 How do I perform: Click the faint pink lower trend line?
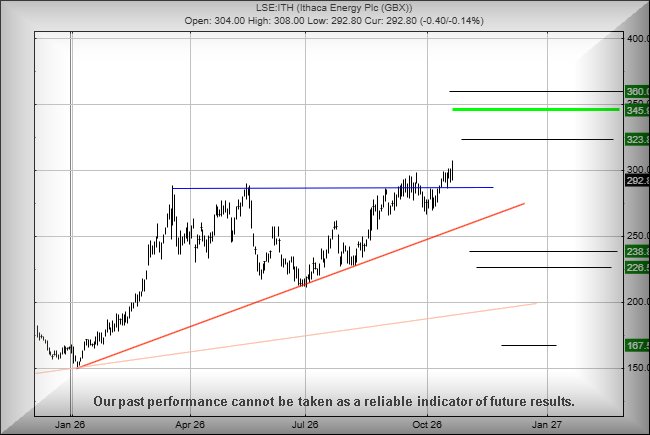tap(286, 338)
